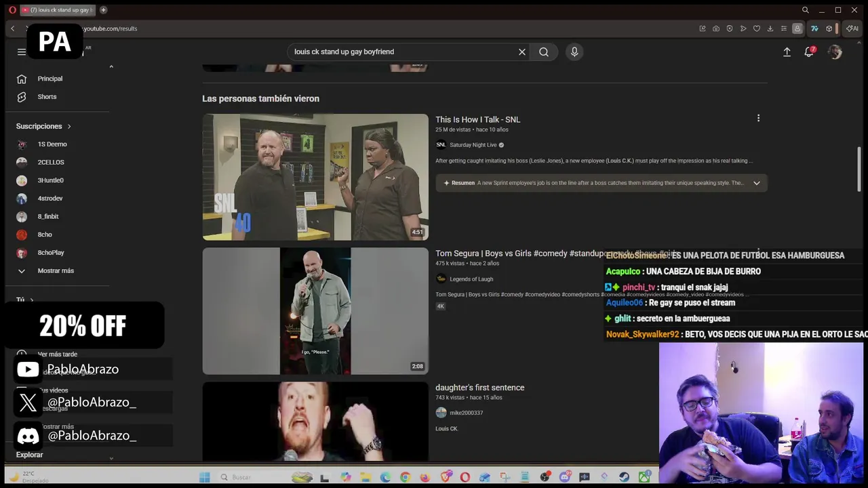
Task: Open the Create upload icon
Action: point(787,52)
